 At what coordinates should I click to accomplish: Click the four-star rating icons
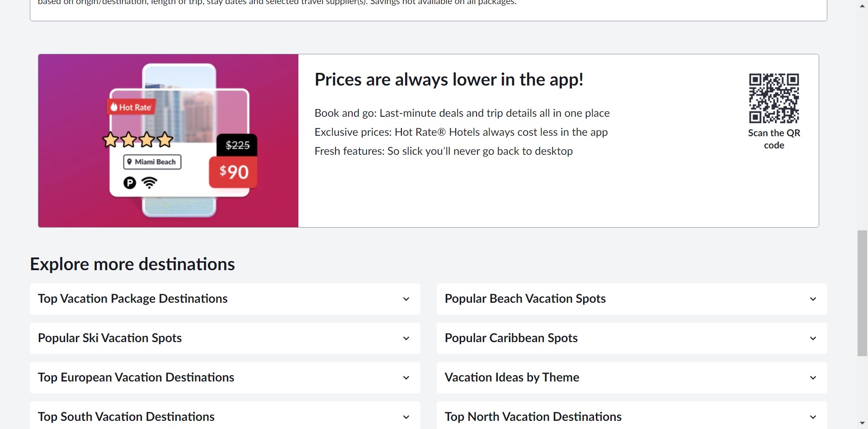138,140
